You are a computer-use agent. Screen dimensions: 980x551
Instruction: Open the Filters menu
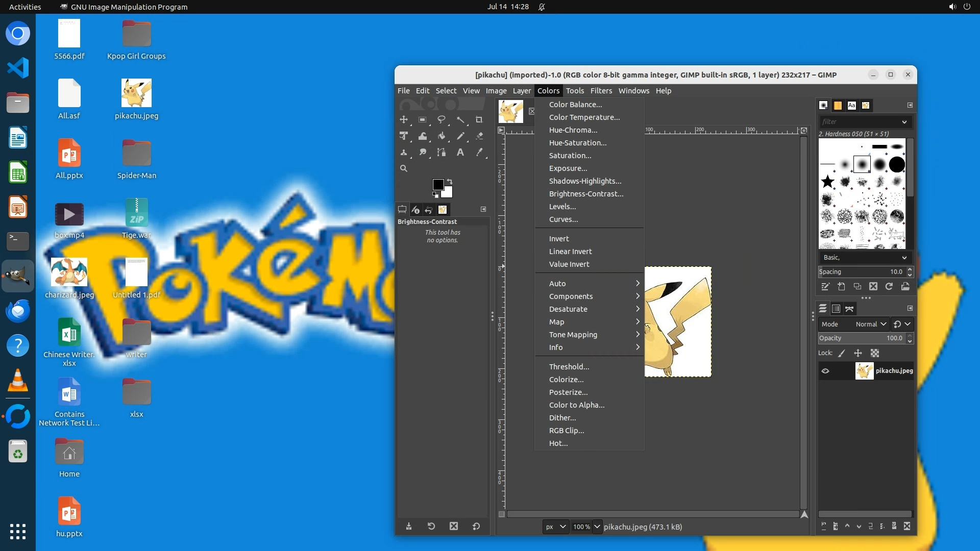(x=601, y=91)
